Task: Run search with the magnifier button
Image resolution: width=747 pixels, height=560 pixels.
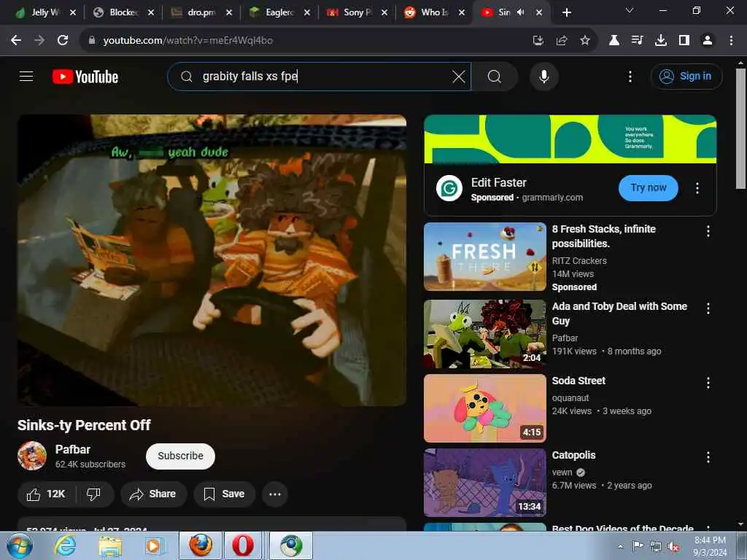Action: [495, 77]
